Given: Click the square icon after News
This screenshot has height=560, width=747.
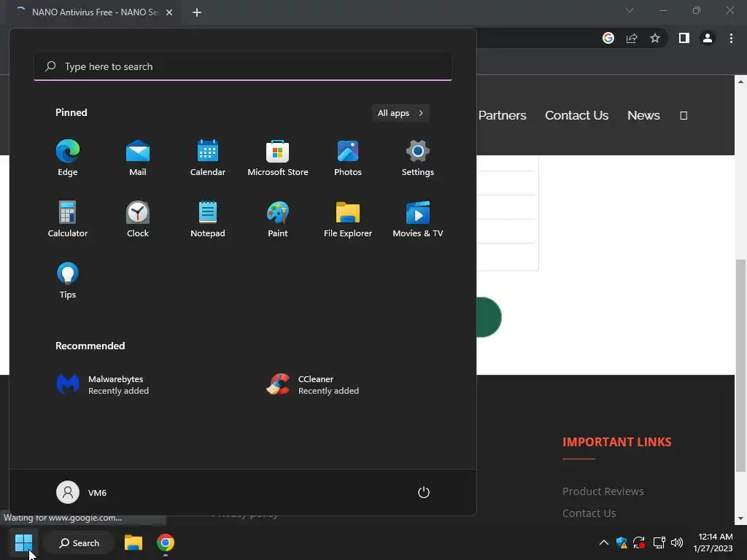Looking at the screenshot, I should point(684,115).
